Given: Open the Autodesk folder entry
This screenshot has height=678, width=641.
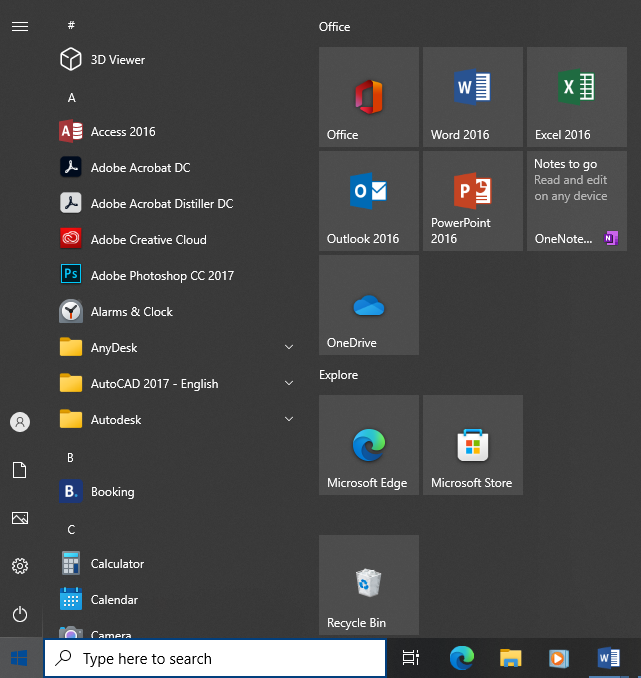Looking at the screenshot, I should [175, 419].
